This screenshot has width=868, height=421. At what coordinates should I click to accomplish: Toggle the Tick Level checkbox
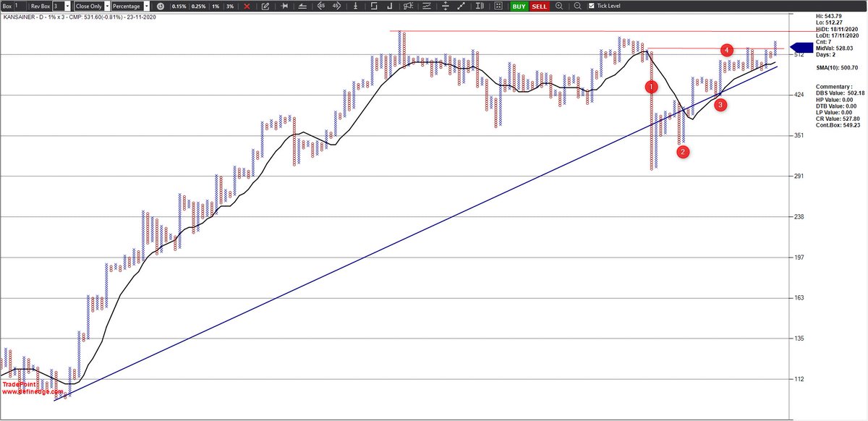(x=592, y=6)
